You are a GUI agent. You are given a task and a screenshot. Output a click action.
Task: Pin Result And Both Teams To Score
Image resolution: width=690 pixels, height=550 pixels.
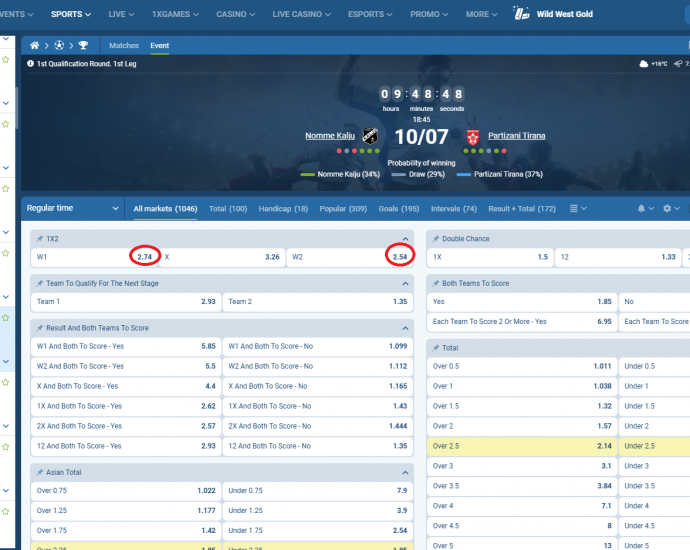40,328
